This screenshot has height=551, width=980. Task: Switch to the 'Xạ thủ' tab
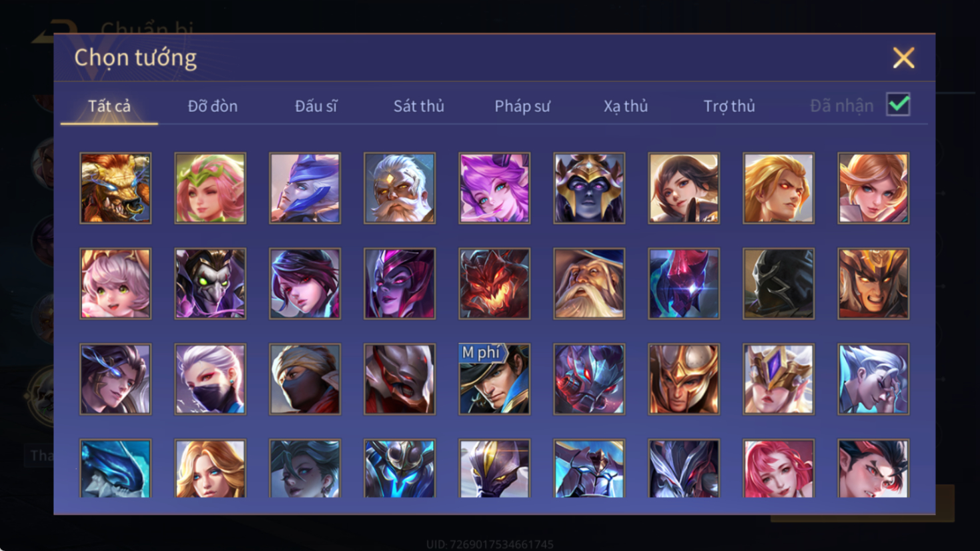coord(626,106)
